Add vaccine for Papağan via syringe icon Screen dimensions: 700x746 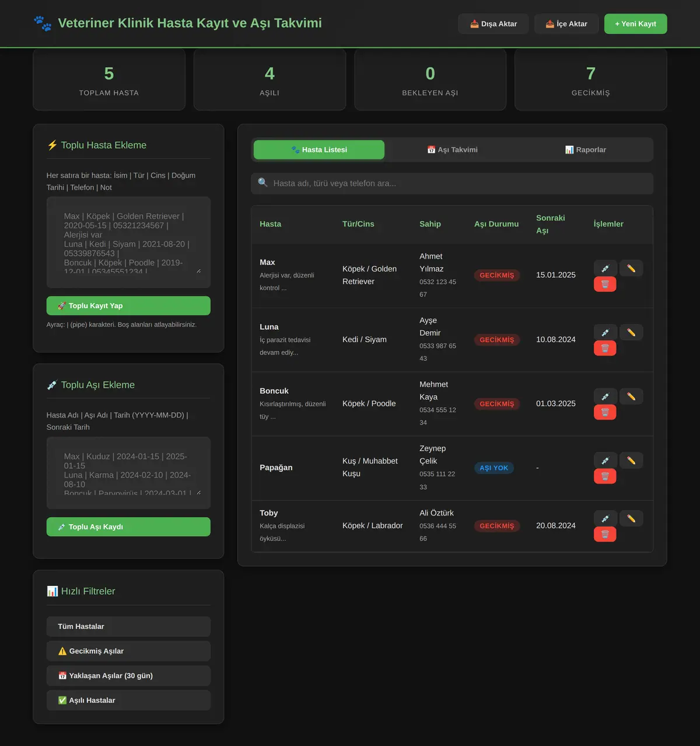pyautogui.click(x=605, y=460)
